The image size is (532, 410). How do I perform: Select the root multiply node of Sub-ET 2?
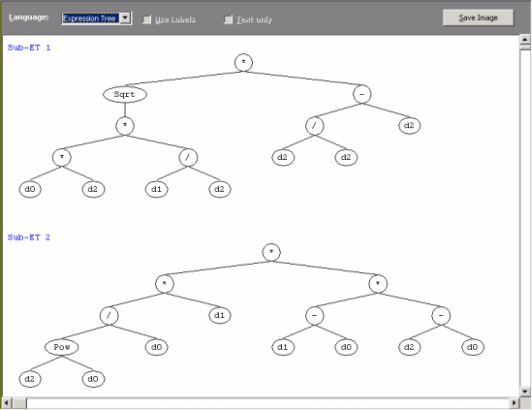(271, 252)
